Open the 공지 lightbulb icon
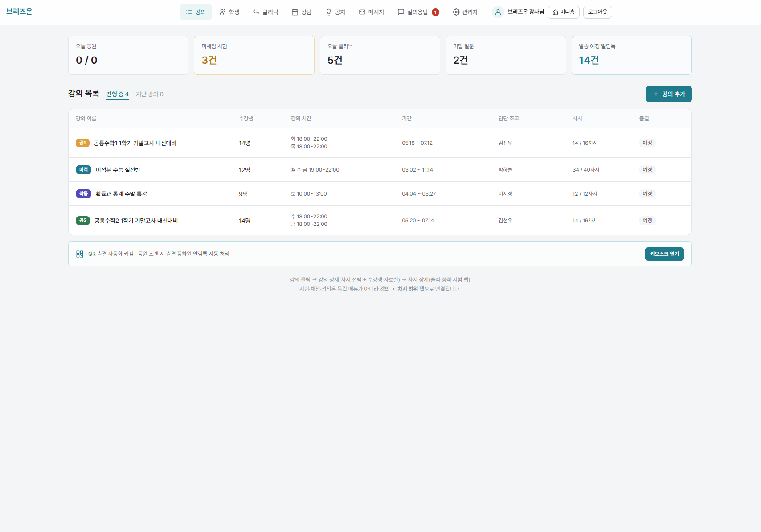The height and width of the screenshot is (532, 761). (329, 12)
